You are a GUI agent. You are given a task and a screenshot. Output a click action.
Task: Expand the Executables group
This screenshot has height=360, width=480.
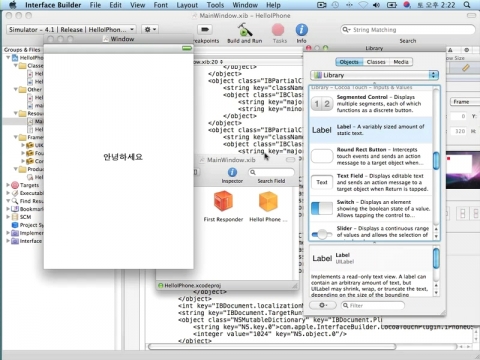[8, 193]
